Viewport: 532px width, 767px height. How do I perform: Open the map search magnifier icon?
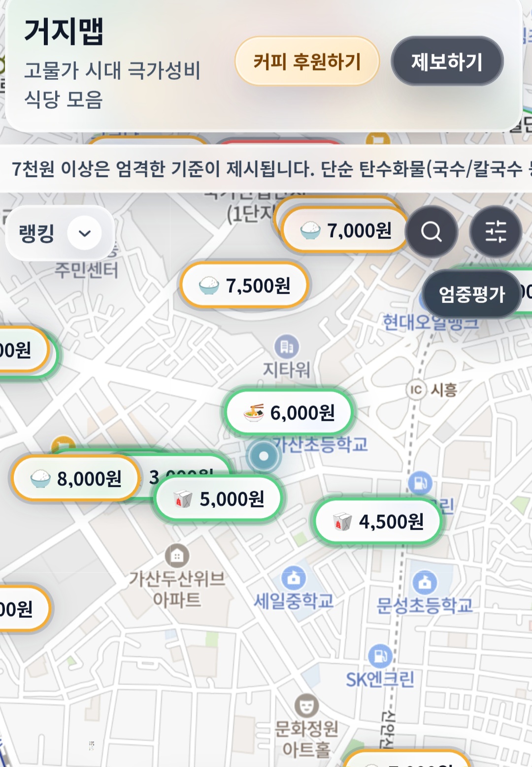click(432, 232)
